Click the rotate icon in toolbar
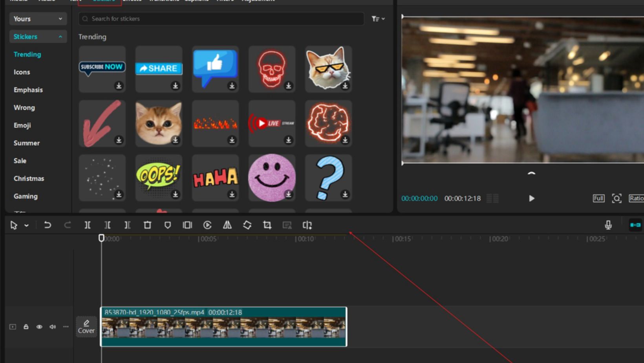 pos(247,225)
